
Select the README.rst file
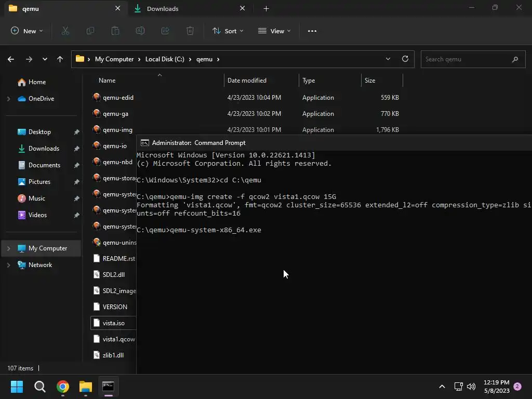(x=113, y=259)
